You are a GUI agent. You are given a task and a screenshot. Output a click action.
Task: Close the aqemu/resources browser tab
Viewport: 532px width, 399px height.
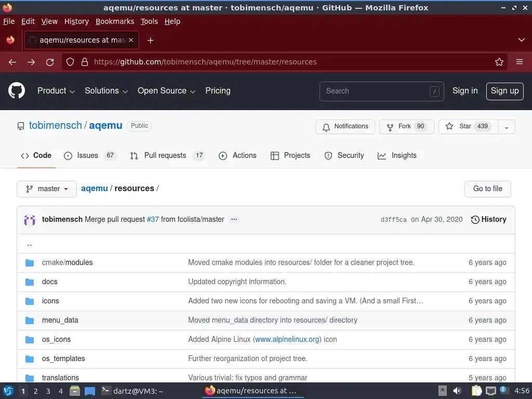pos(131,40)
